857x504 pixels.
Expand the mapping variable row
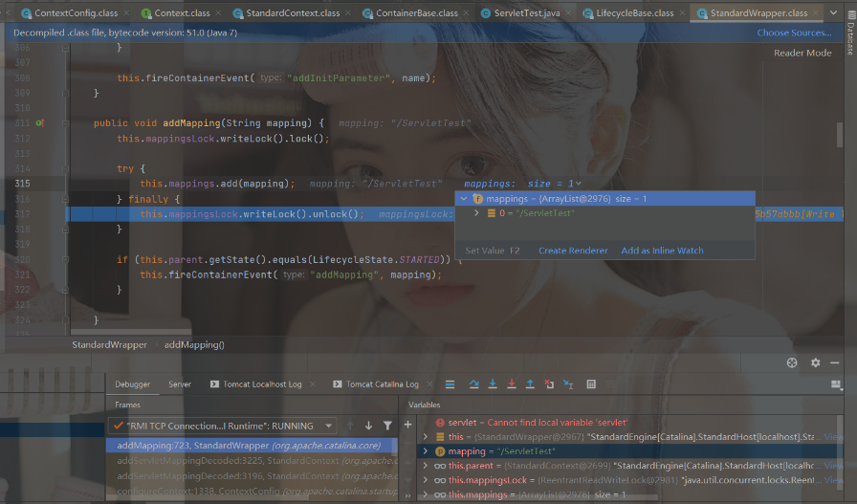tap(426, 451)
